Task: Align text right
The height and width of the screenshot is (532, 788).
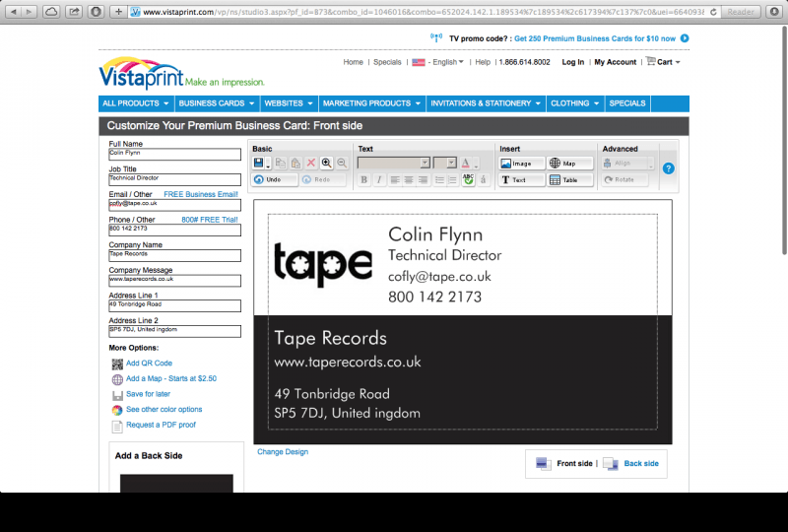Action: (x=424, y=179)
